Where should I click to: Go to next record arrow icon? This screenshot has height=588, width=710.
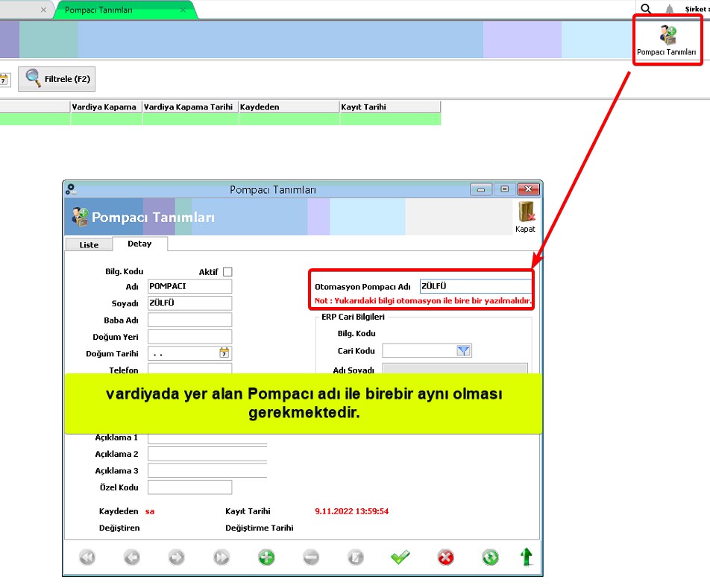tap(177, 557)
